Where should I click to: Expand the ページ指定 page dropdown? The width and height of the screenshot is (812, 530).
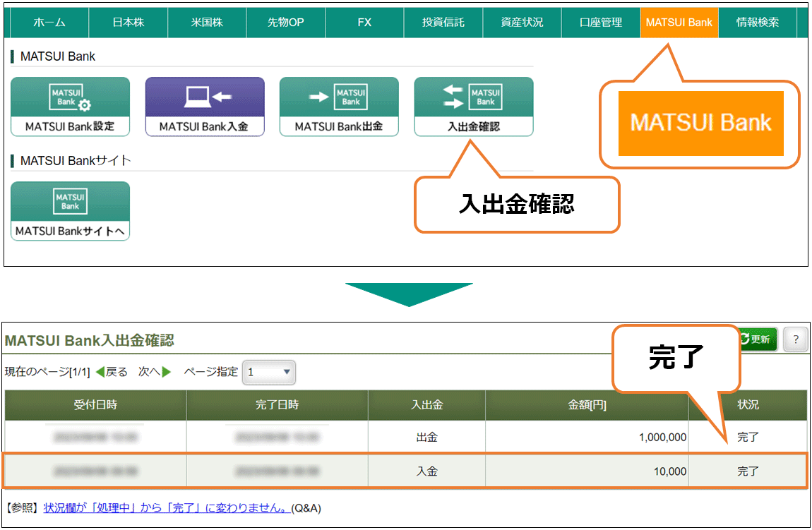[269, 372]
